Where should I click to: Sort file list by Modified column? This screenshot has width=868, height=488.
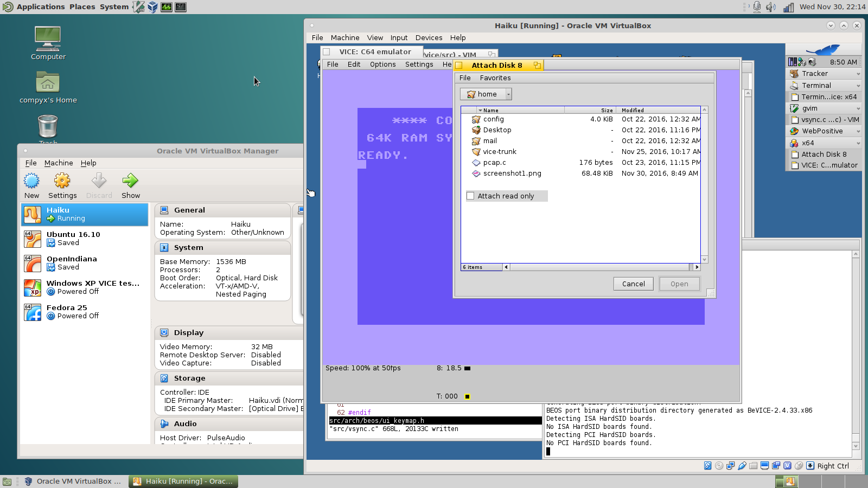pyautogui.click(x=659, y=110)
